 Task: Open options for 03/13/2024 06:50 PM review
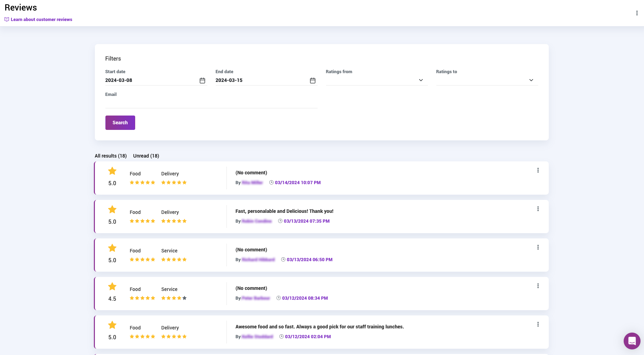click(x=538, y=248)
